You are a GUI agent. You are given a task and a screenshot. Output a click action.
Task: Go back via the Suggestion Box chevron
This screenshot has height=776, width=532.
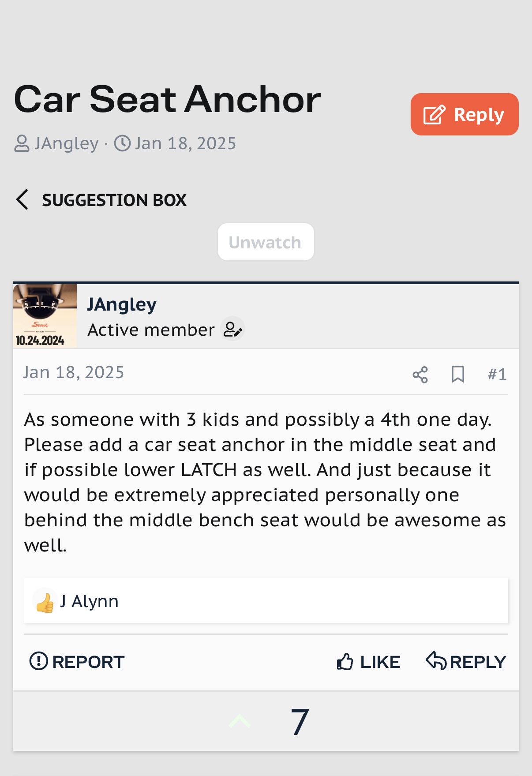[22, 199]
